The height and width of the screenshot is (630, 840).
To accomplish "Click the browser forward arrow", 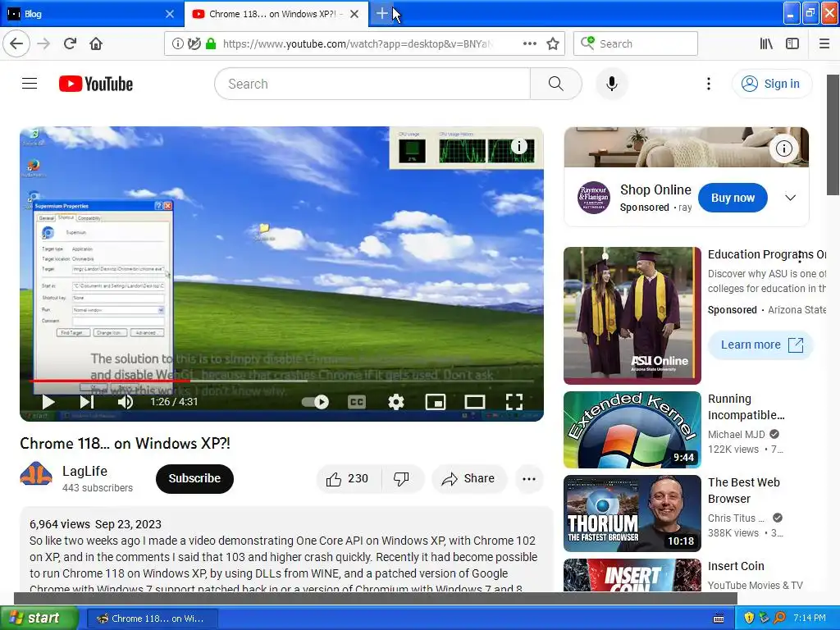I will click(x=43, y=43).
